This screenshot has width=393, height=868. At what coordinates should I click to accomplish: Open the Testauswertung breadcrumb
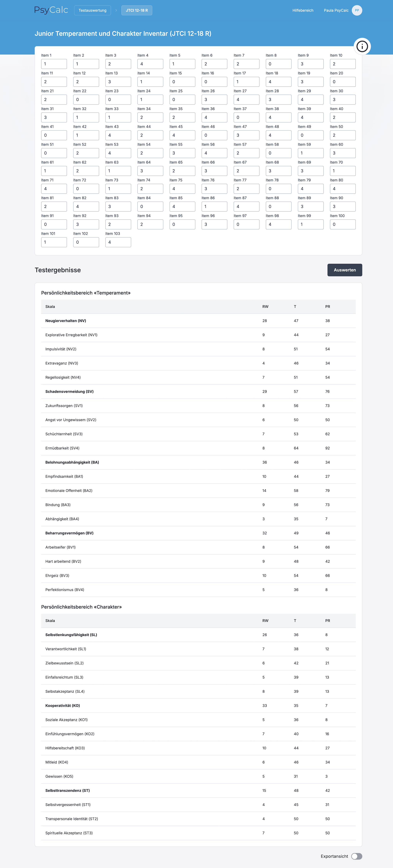click(x=92, y=11)
